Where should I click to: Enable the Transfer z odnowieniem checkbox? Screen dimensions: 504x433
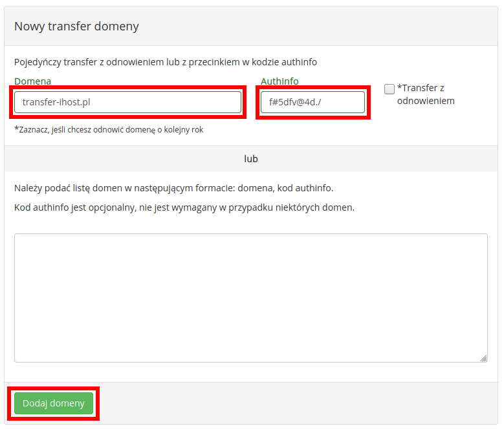(389, 89)
